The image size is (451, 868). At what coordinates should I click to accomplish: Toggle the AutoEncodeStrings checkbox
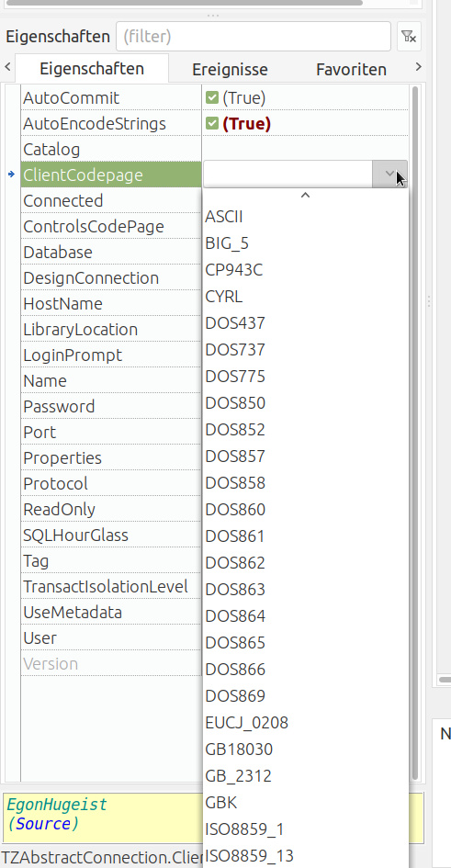pyautogui.click(x=212, y=123)
